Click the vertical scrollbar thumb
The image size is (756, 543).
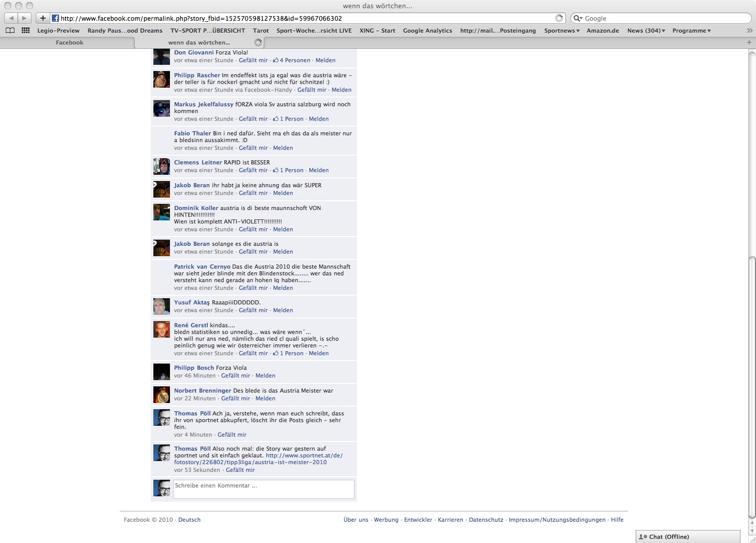click(x=752, y=386)
